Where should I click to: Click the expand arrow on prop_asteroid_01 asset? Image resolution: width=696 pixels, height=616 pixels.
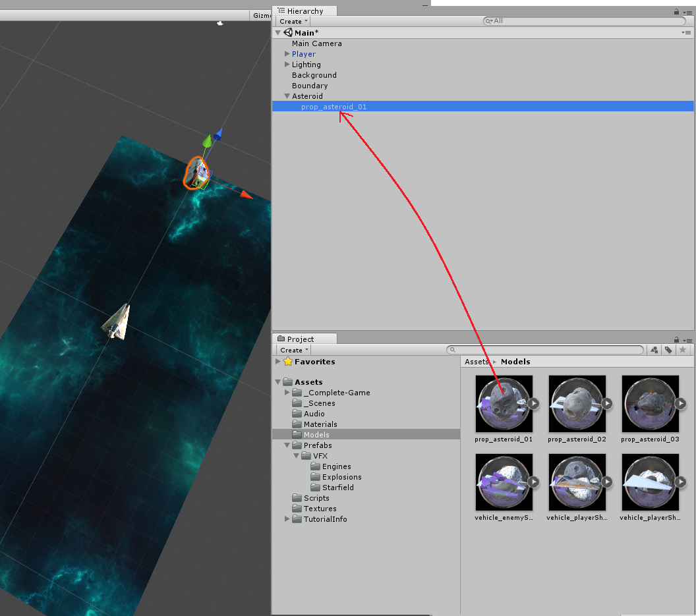(x=533, y=403)
